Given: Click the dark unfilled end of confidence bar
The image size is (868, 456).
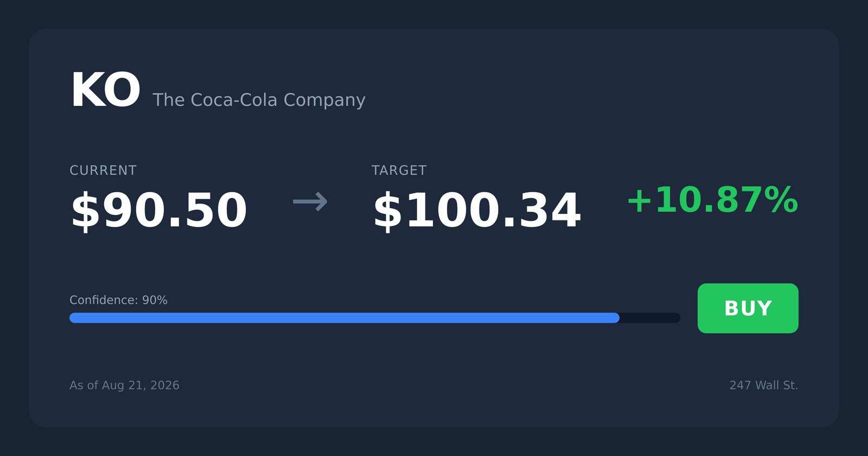Looking at the screenshot, I should (x=650, y=318).
